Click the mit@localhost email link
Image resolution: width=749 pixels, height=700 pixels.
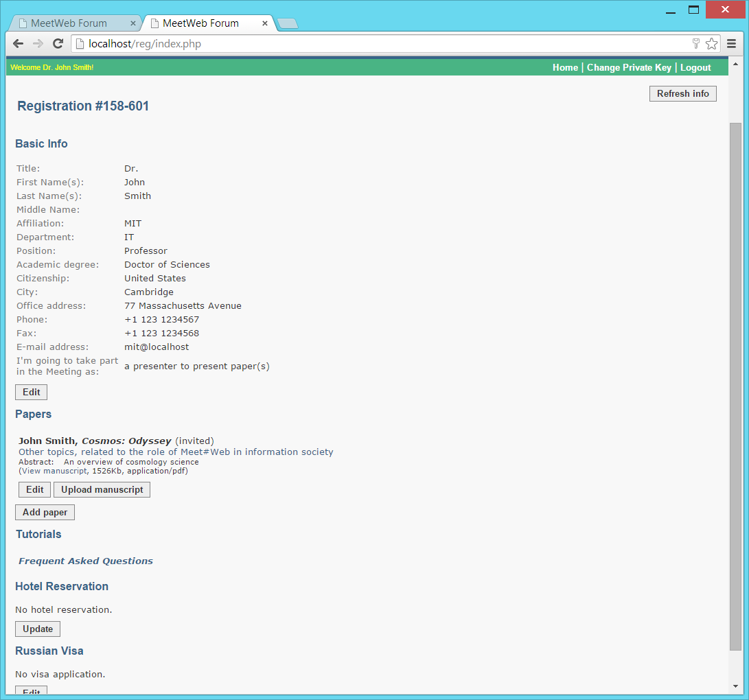click(x=157, y=347)
